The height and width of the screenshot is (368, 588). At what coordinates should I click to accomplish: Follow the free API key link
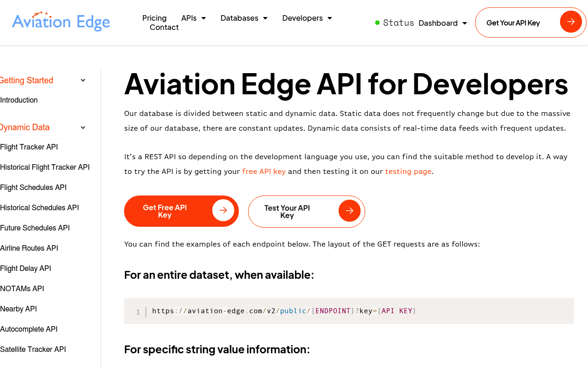(264, 172)
